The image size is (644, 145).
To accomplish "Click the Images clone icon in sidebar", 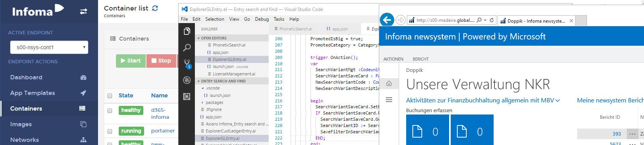I will (x=83, y=124).
